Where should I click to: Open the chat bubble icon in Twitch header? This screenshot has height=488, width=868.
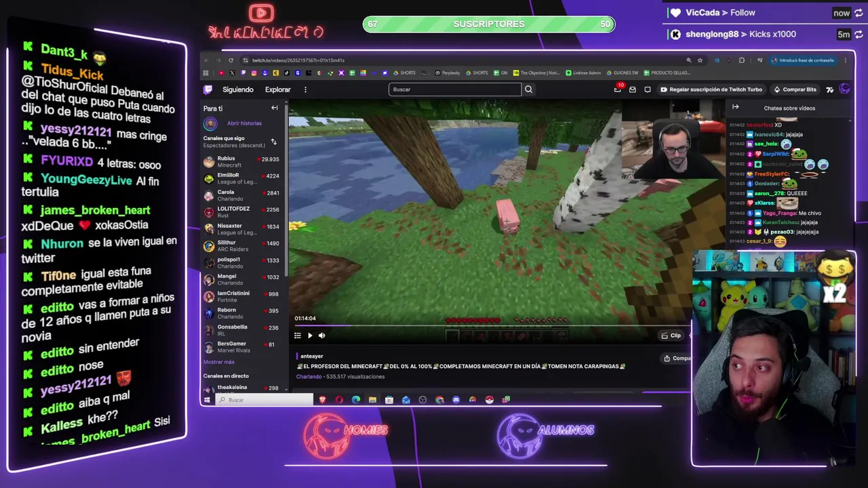[x=648, y=89]
